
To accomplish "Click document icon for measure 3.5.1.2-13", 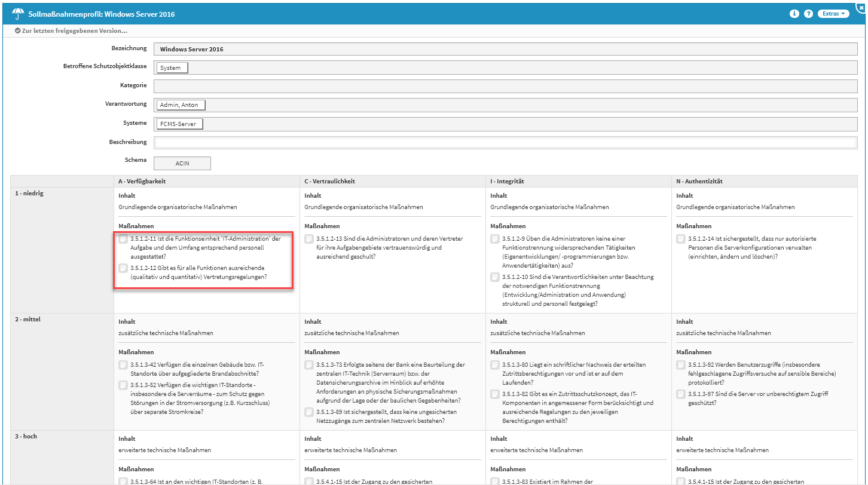I will point(308,239).
